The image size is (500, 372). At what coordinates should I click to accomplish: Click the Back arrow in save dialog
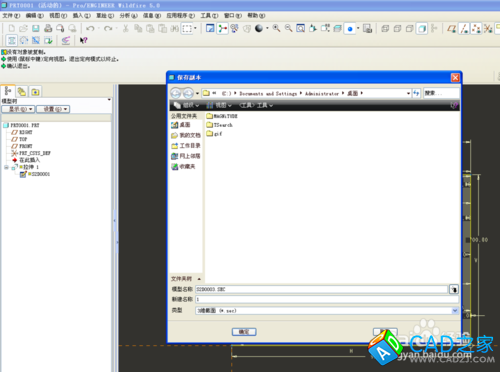(x=176, y=93)
